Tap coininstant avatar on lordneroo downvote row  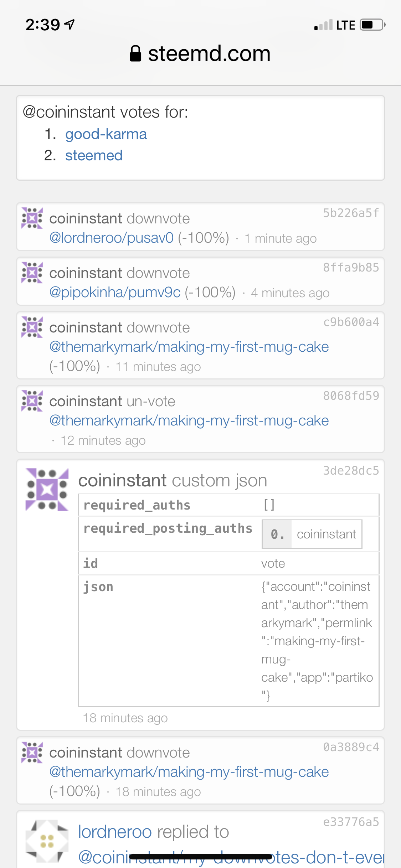point(32,218)
